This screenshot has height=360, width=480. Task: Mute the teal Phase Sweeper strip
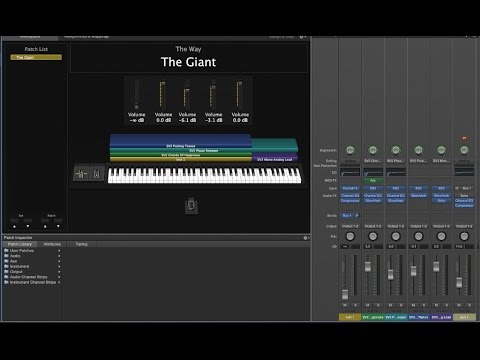(x=391, y=305)
